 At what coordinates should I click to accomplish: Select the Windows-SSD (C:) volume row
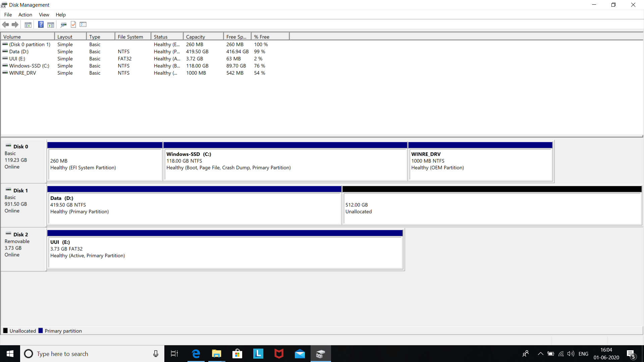29,66
